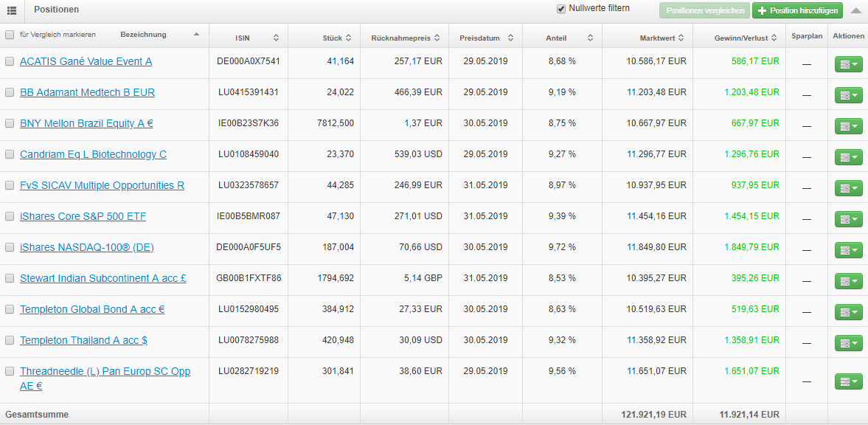Image resolution: width=868 pixels, height=425 pixels.
Task: Open actions menu for FvS SICAV row
Action: pos(848,189)
